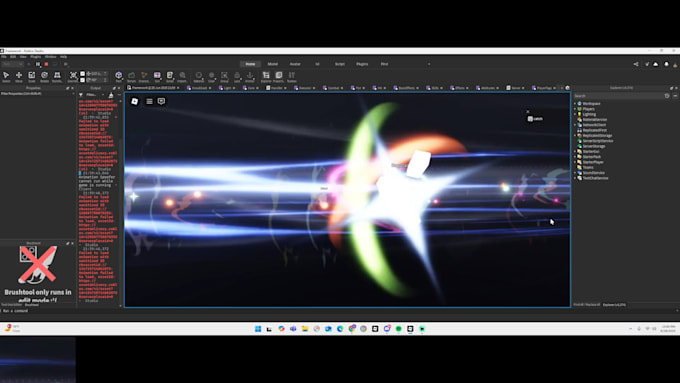Expand the StarterPlayer node
This screenshot has width=680, height=383.
click(575, 162)
